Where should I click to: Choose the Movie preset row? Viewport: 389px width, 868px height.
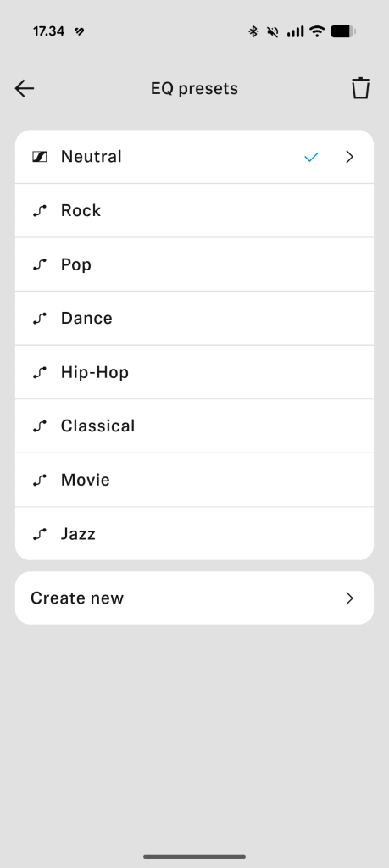(194, 480)
